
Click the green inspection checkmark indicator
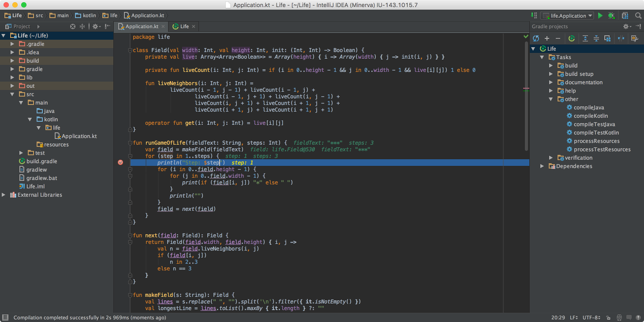[526, 36]
